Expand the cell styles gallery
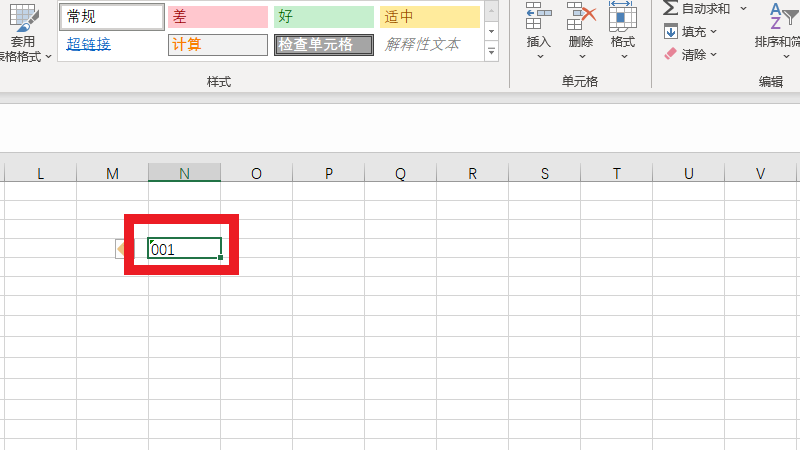This screenshot has width=800, height=450. tap(491, 52)
